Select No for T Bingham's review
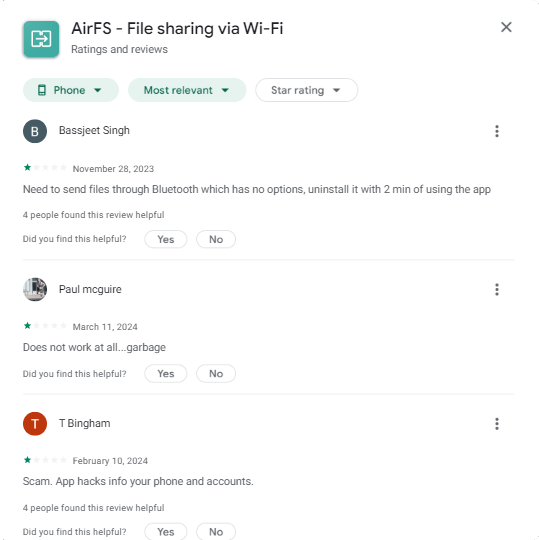Image resolution: width=539 pixels, height=540 pixels. pyautogui.click(x=216, y=532)
